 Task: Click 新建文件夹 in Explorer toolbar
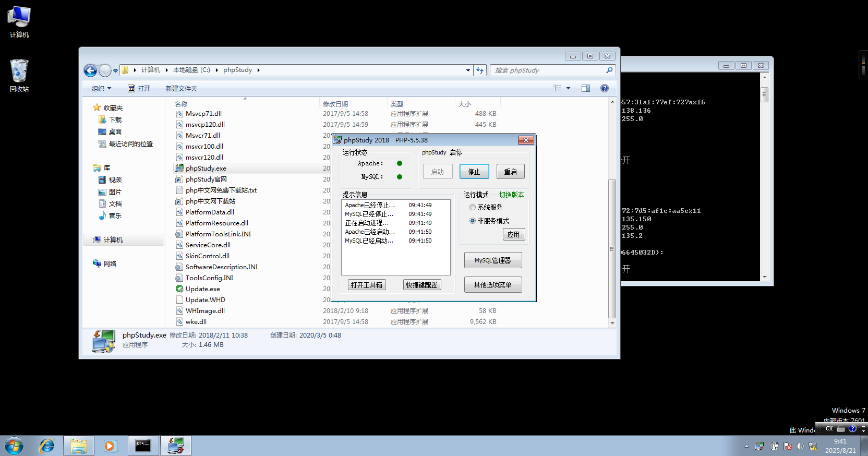[181, 88]
